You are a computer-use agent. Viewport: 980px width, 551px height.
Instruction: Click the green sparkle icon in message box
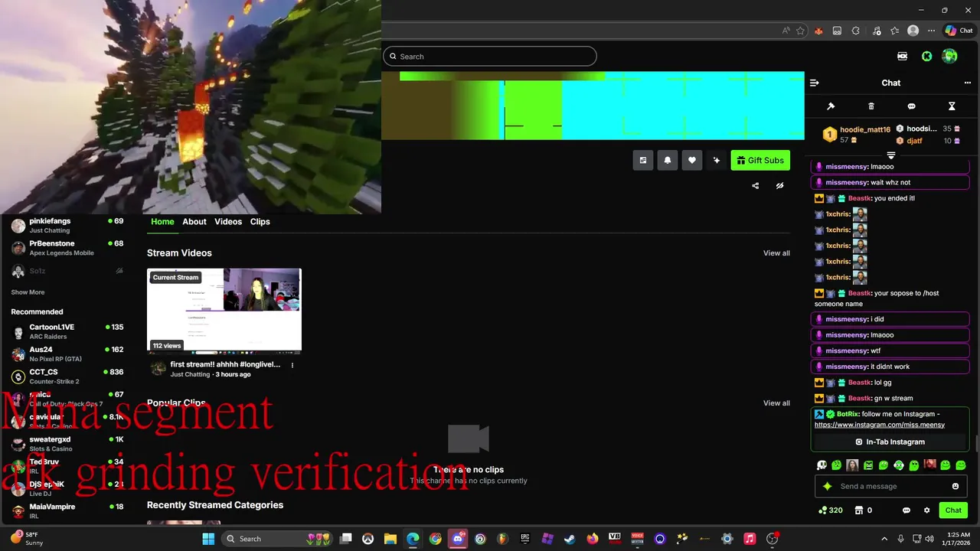(x=827, y=486)
